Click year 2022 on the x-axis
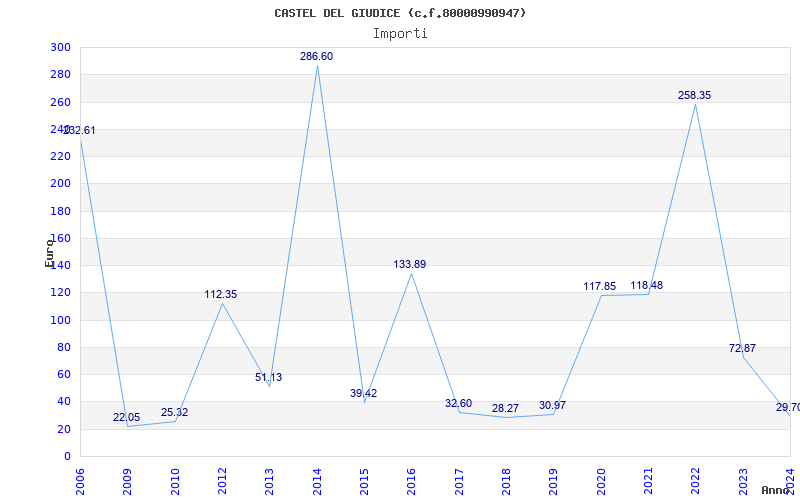This screenshot has height=500, width=800. 695,482
